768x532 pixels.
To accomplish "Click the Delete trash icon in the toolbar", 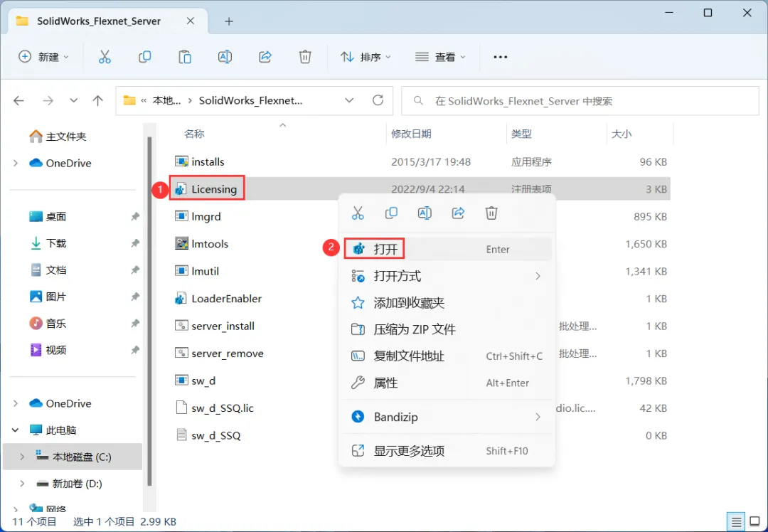I will tap(305, 57).
